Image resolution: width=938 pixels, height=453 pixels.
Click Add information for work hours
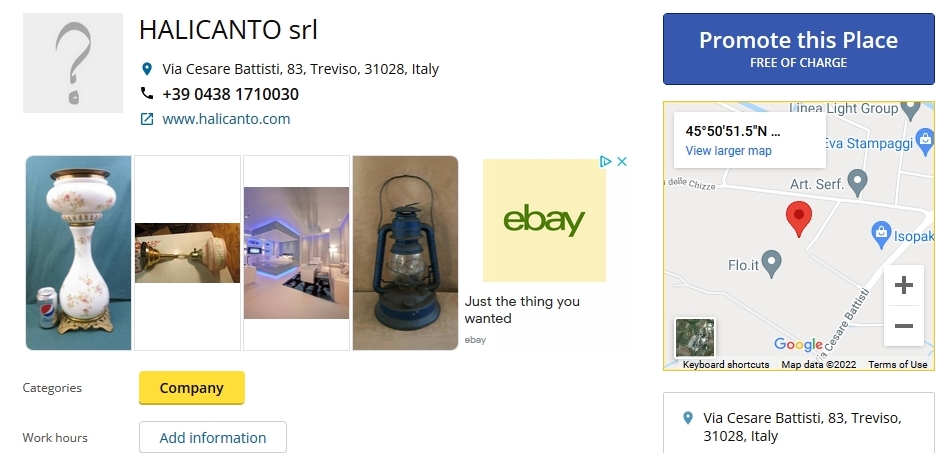212,437
